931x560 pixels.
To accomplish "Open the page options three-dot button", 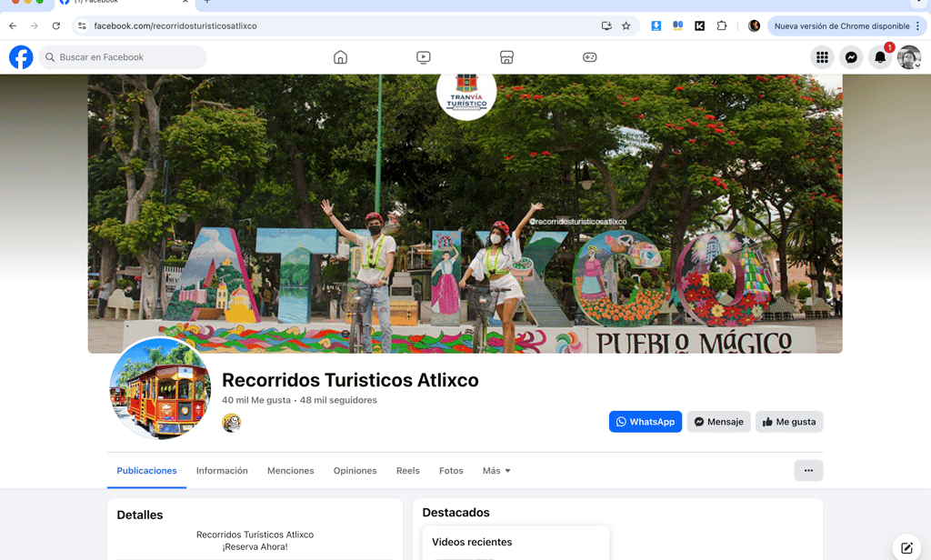I will coord(808,470).
